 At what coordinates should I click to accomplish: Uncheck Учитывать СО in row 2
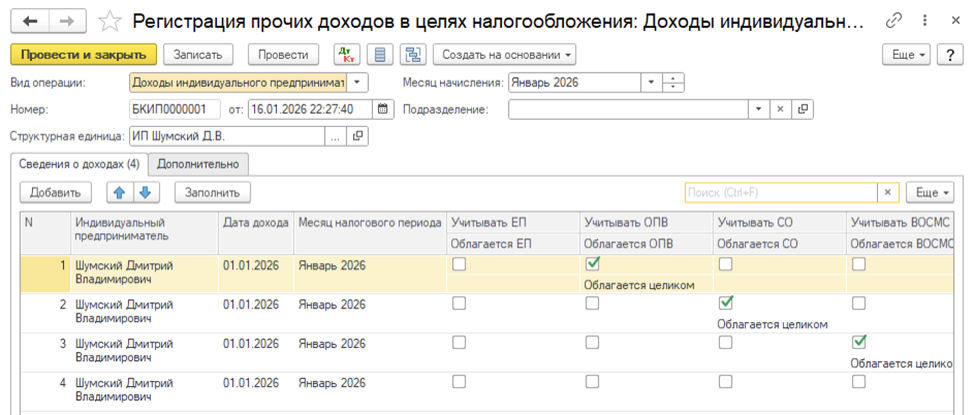click(726, 303)
